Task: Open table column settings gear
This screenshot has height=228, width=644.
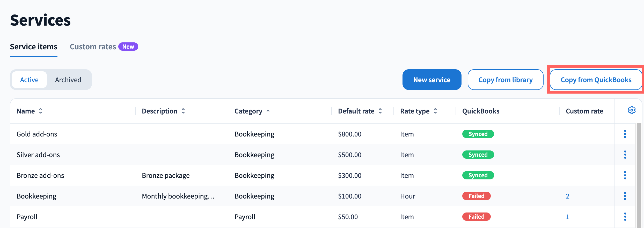Action: [x=632, y=110]
